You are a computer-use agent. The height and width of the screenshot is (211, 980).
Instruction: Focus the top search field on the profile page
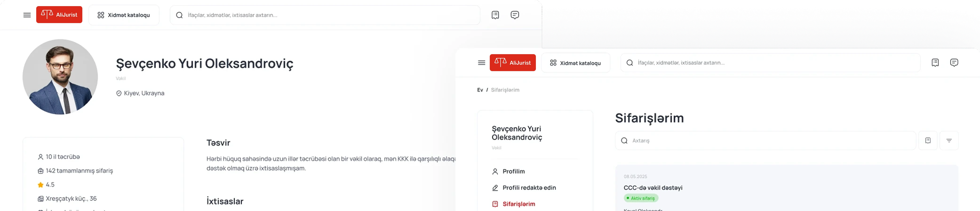[325, 15]
